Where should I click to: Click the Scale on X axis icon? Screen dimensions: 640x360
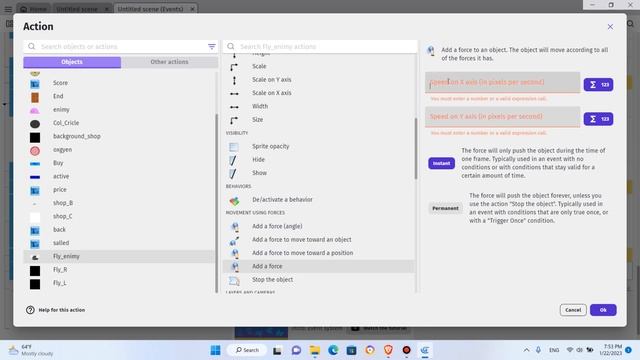tap(234, 94)
